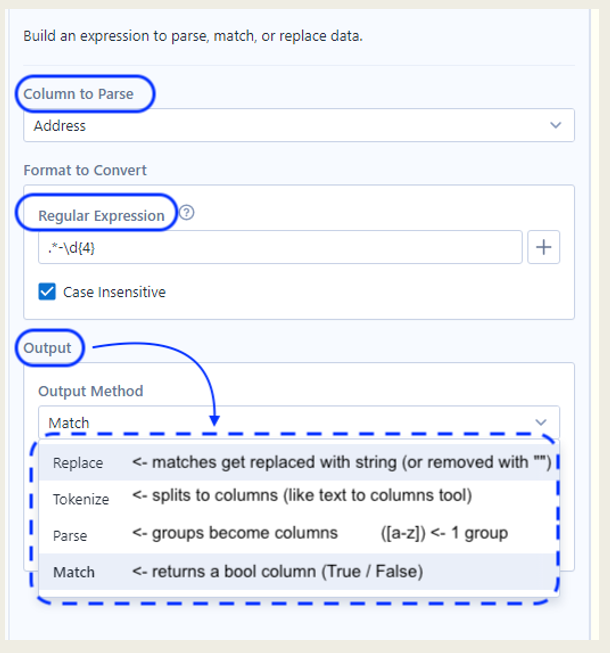Click the Output section heading
610x653 pixels.
click(x=48, y=348)
